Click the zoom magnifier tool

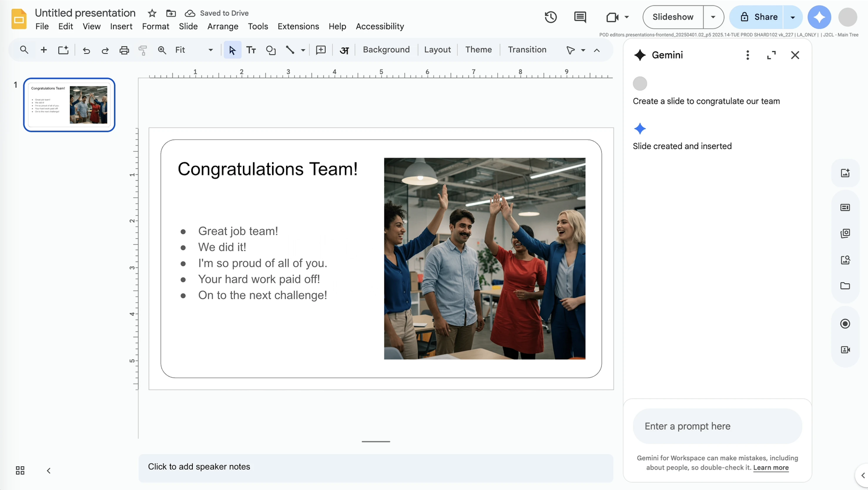pyautogui.click(x=162, y=50)
